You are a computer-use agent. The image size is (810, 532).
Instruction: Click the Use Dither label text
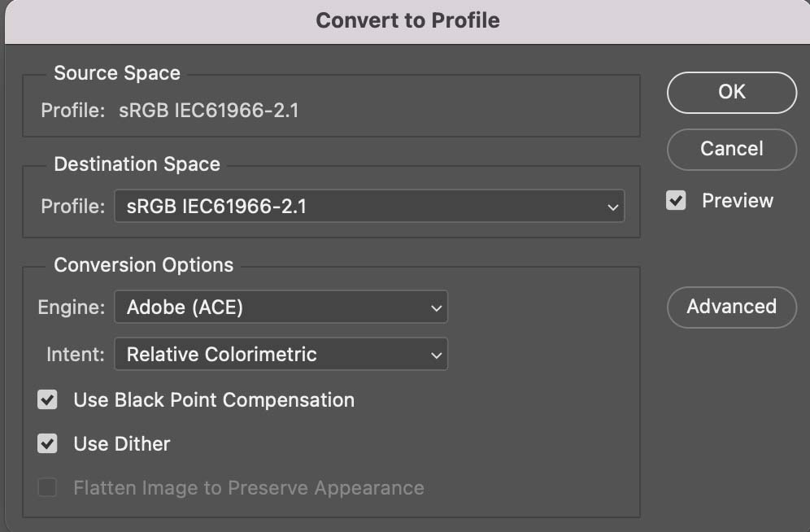tap(122, 444)
